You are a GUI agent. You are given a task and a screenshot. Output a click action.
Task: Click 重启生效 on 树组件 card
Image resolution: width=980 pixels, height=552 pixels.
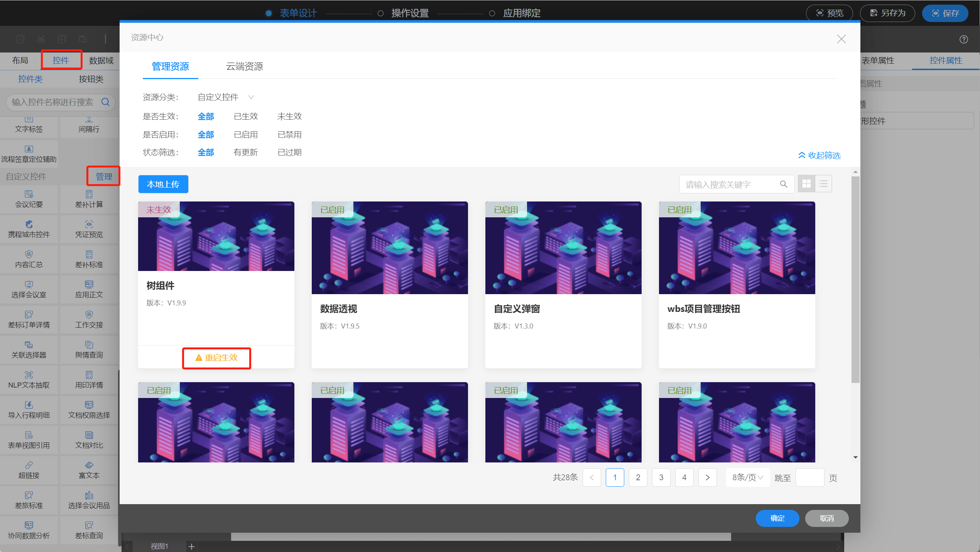tap(216, 358)
